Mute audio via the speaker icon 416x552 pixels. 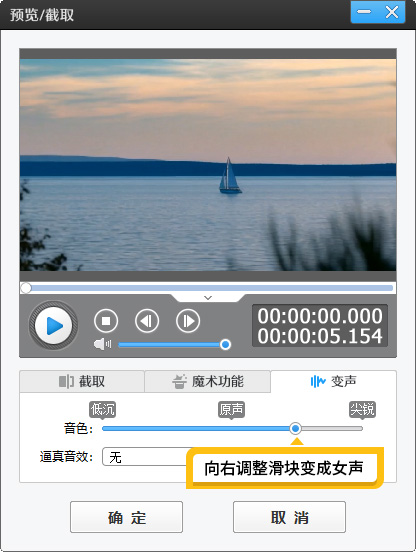(102, 344)
